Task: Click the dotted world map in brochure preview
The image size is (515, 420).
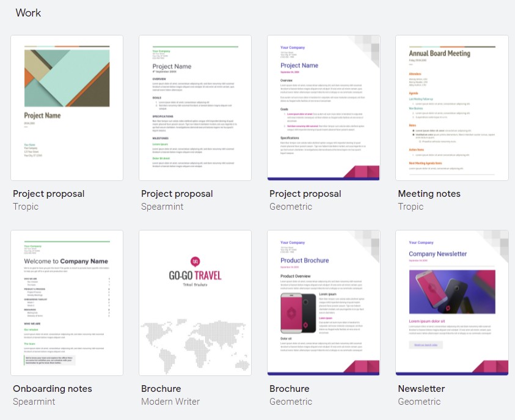Action: coord(195,347)
